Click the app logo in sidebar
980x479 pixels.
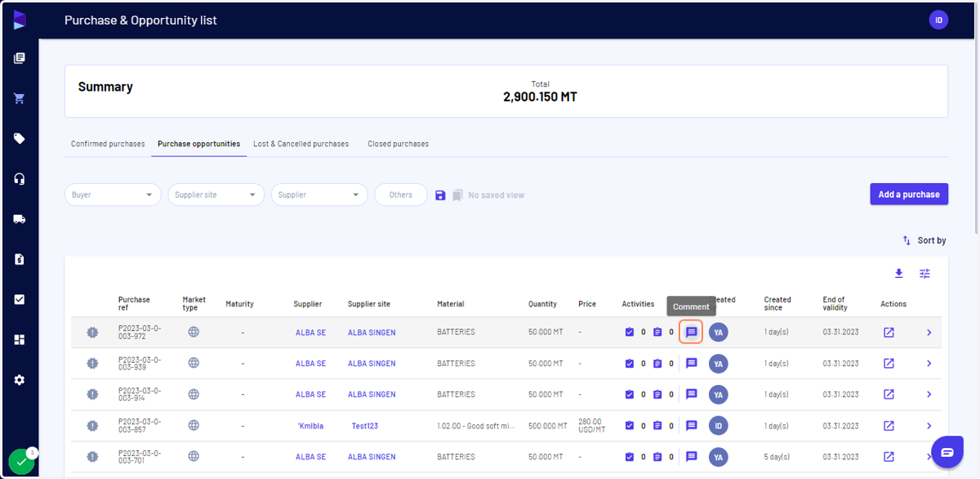click(x=20, y=20)
